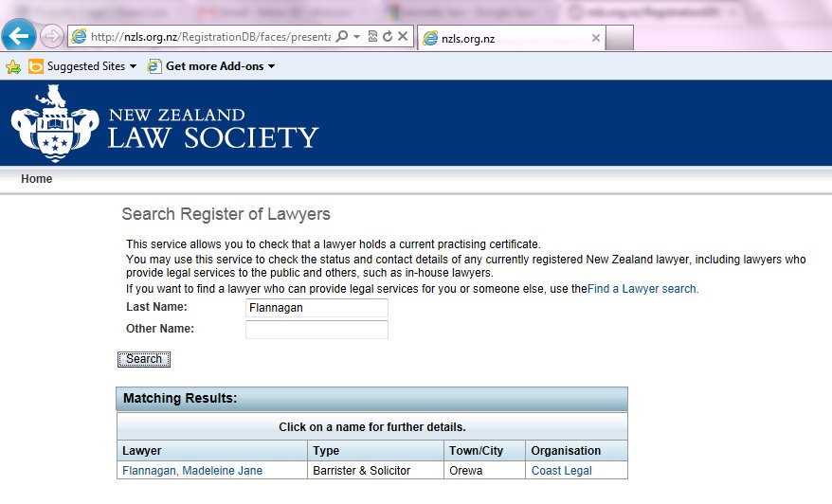Click the Get more Add-ons page icon

[x=154, y=66]
